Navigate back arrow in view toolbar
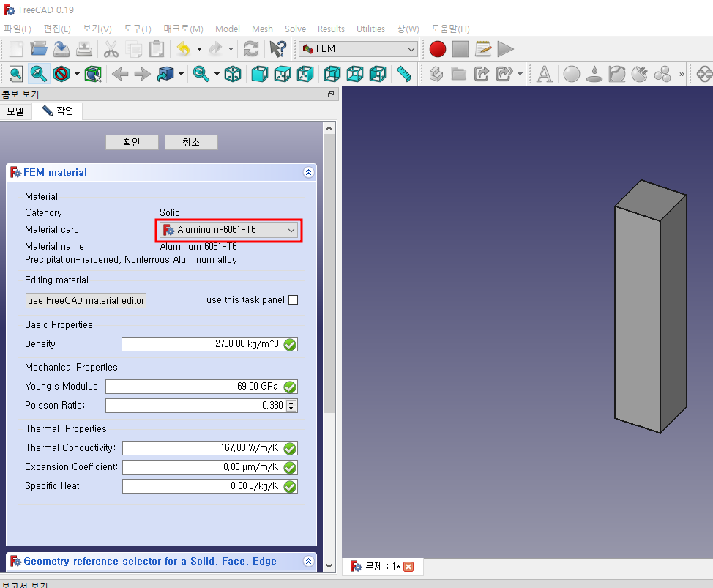The image size is (713, 588). point(120,74)
